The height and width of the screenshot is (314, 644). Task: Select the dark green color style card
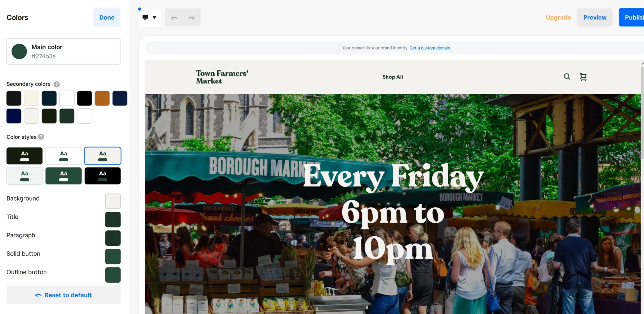(x=63, y=176)
